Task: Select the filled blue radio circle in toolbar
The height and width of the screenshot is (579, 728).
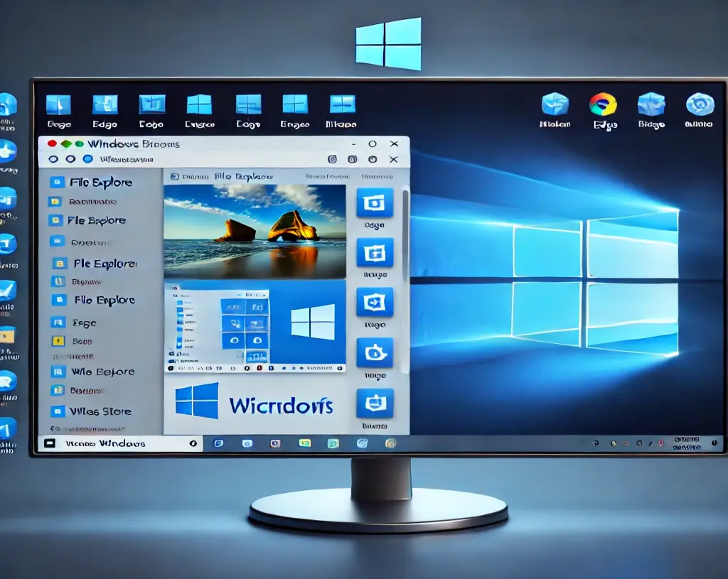Action: click(x=87, y=159)
